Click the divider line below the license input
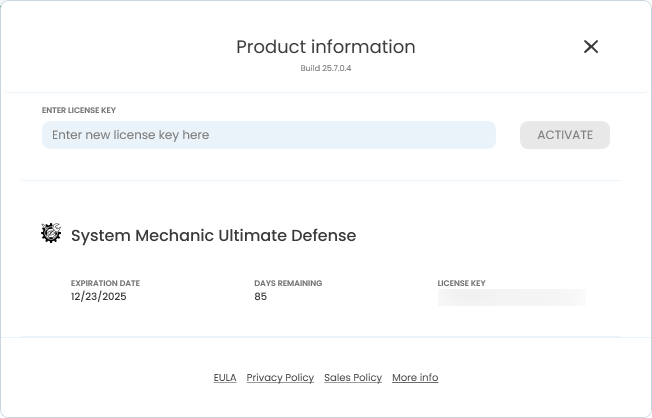 click(x=320, y=181)
